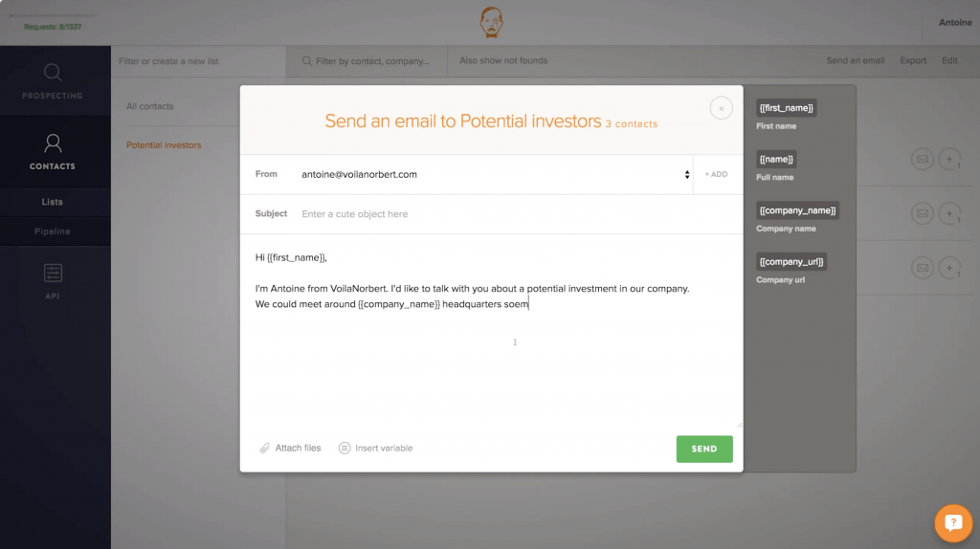Image resolution: width=980 pixels, height=549 pixels.
Task: Click the first contact's envelope icon
Action: (922, 160)
